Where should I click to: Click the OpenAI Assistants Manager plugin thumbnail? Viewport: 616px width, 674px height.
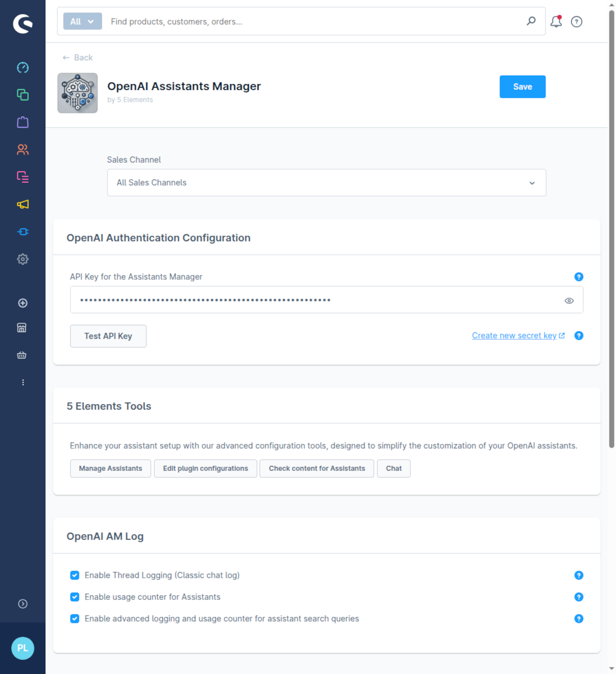77,93
